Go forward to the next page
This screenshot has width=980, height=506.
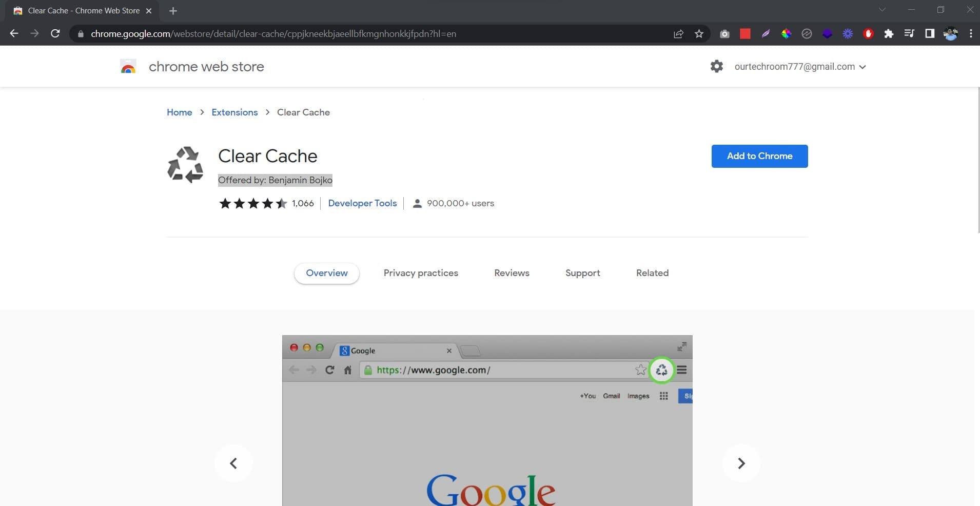34,33
